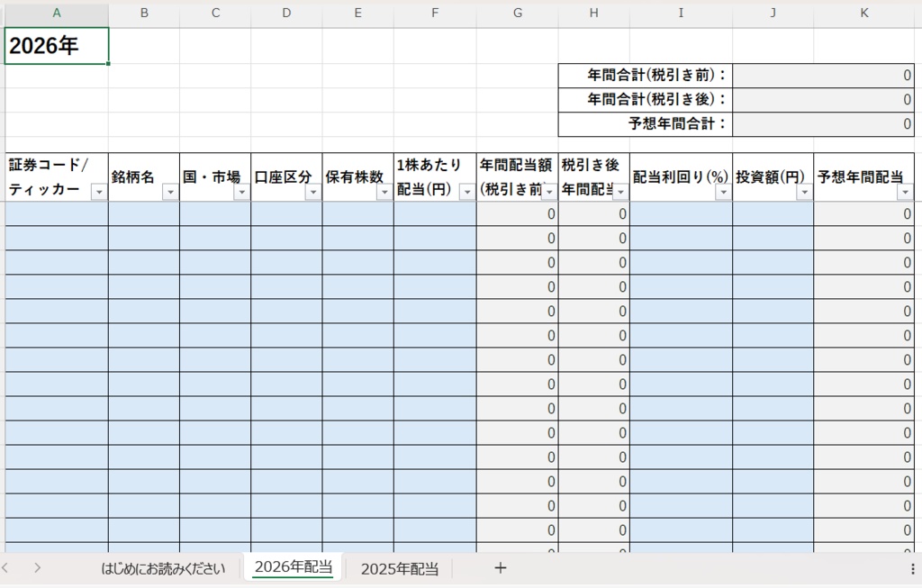The height and width of the screenshot is (588, 922).
Task: Open filter dropdown for 保有株数 column
Action: pos(384,193)
